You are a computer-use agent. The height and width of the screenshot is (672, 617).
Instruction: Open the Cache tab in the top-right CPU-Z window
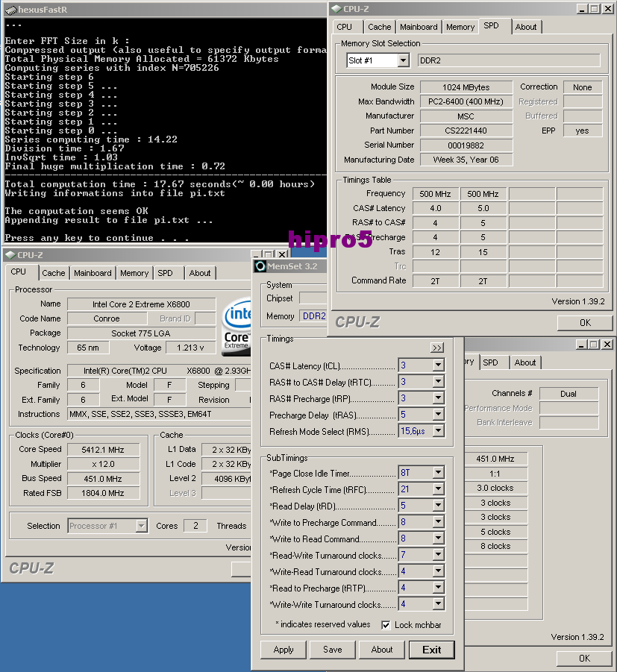point(380,27)
